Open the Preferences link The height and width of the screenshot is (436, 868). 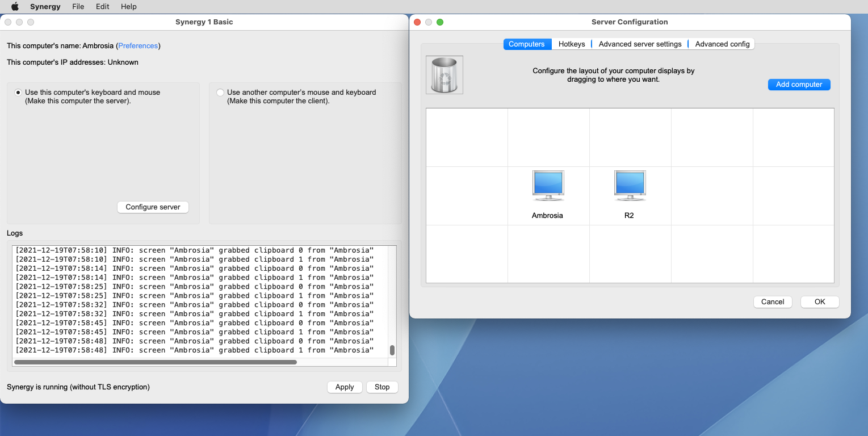[x=138, y=46]
